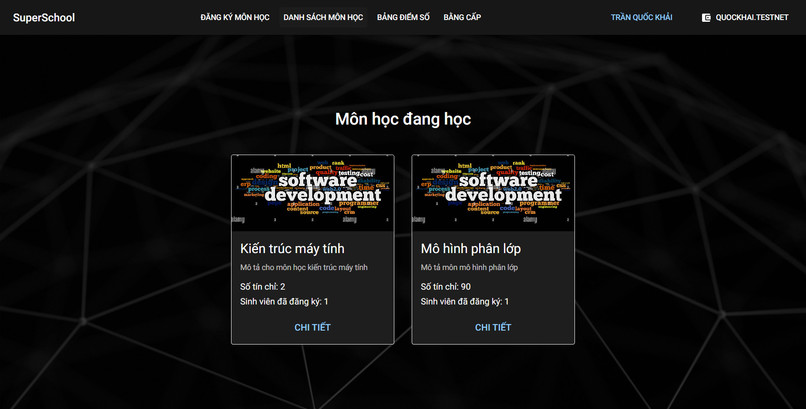Screen dimensions: 806x409
Task: Click registered students count under Mô hình phân lớp
Action: (x=465, y=302)
